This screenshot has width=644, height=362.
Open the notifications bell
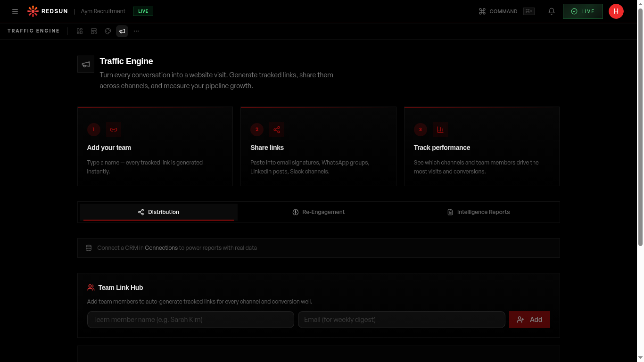point(552,11)
